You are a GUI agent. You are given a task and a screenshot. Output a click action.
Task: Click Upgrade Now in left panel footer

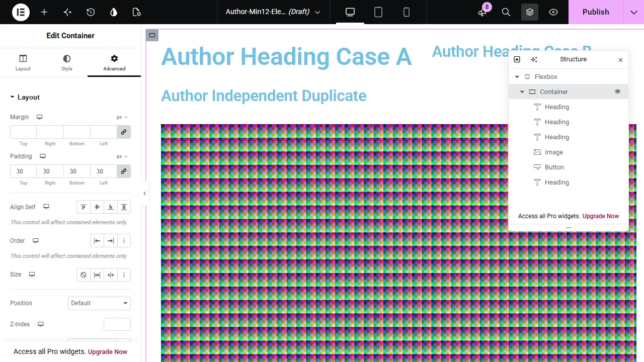[x=108, y=352]
